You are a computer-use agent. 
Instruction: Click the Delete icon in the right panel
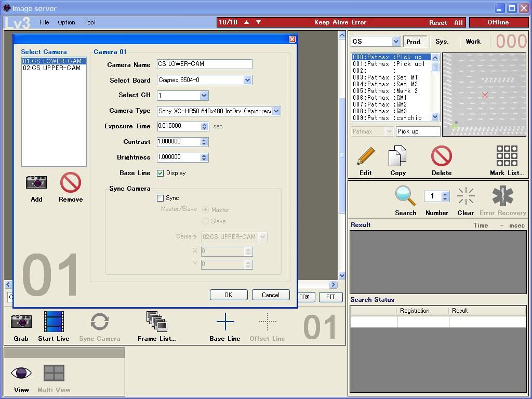tap(441, 156)
